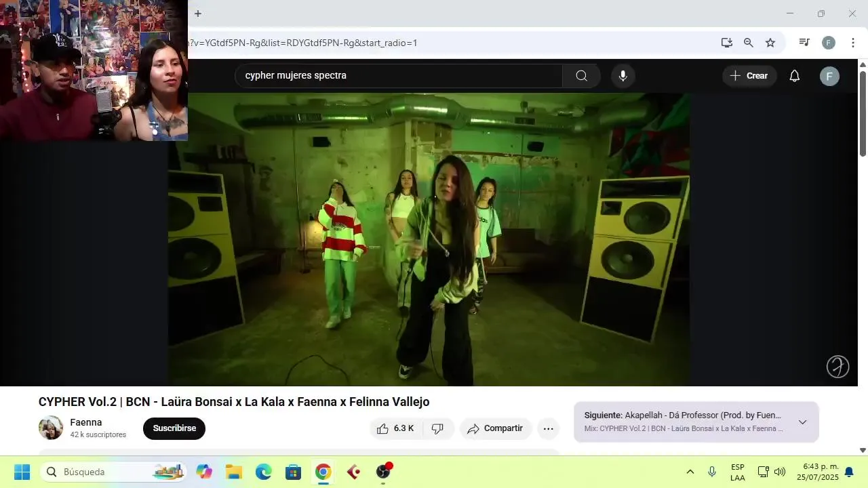The height and width of the screenshot is (488, 868).
Task: Open the red diamond app in taskbar
Action: coord(353,472)
